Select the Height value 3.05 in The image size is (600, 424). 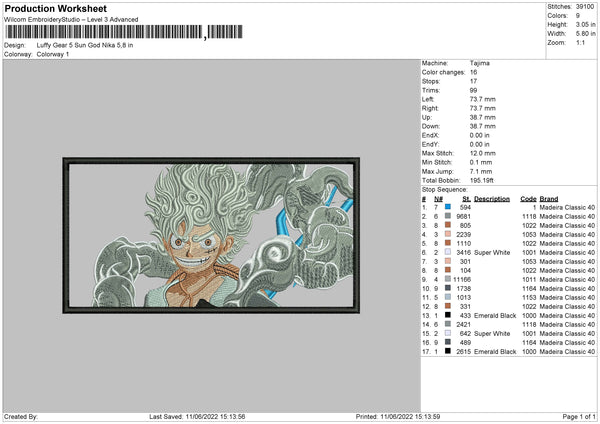pos(585,24)
